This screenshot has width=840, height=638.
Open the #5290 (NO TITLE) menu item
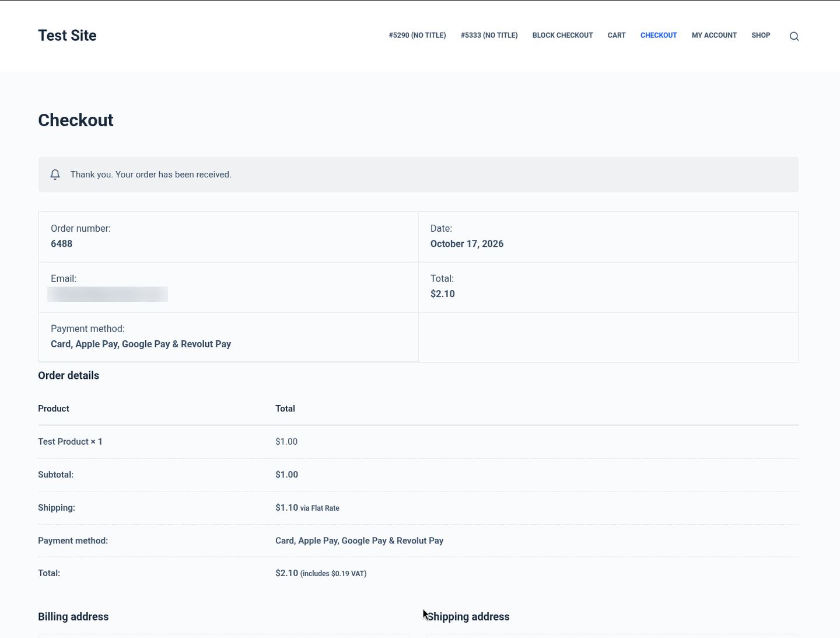[417, 36]
